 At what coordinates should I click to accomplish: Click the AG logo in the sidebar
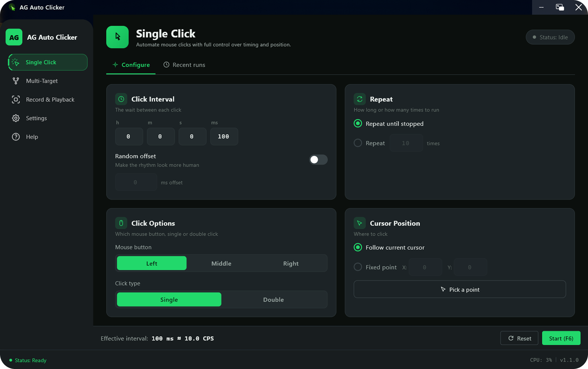pos(14,37)
